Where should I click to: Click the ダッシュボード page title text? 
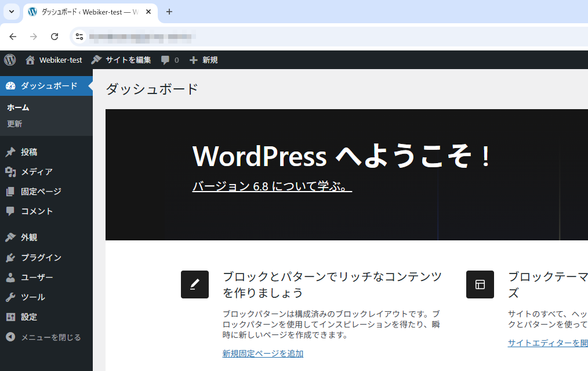(x=152, y=89)
